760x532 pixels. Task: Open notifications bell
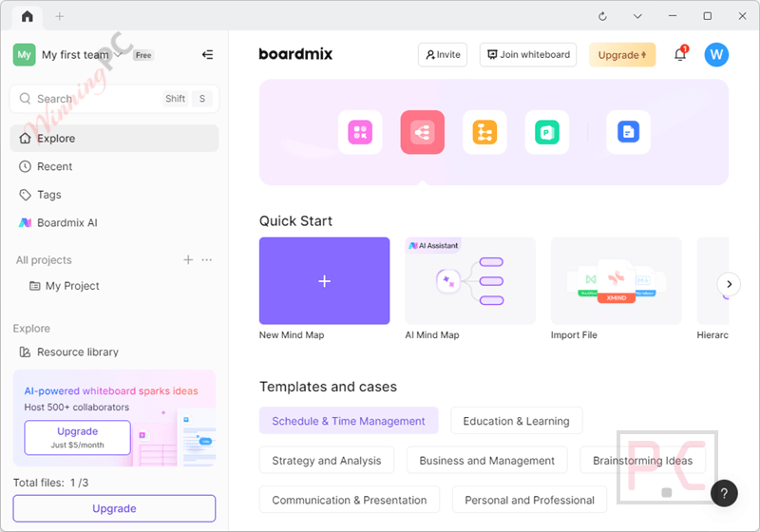(x=680, y=54)
